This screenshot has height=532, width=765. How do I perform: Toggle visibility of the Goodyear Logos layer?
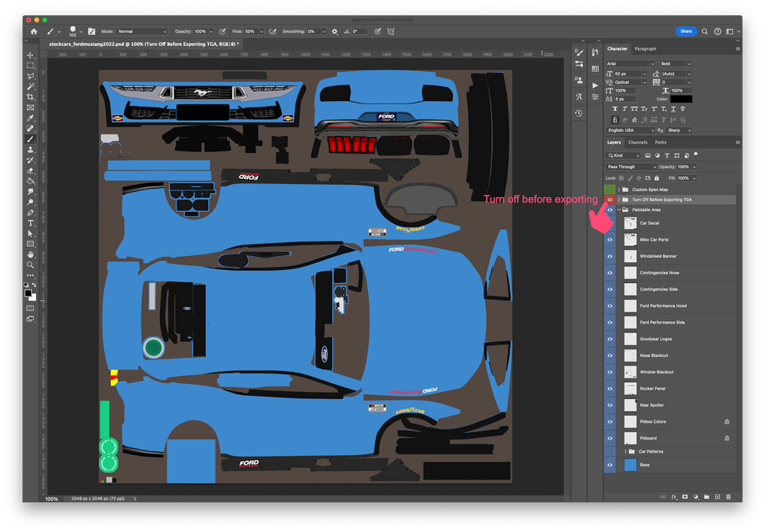click(609, 339)
